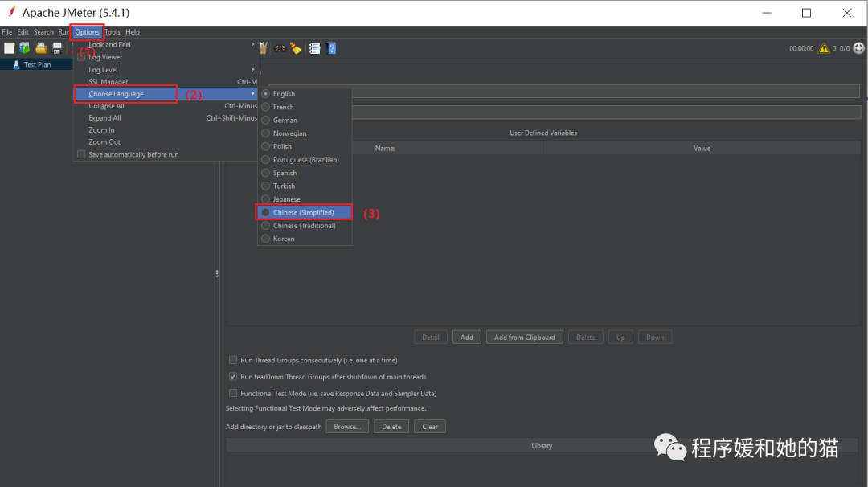Click the round remote engines status icon

click(x=858, y=48)
